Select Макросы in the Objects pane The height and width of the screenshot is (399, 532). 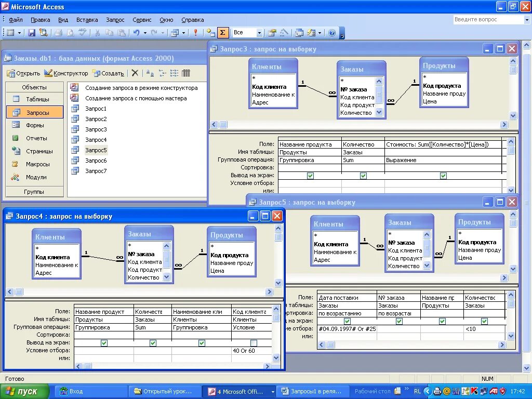[35, 164]
